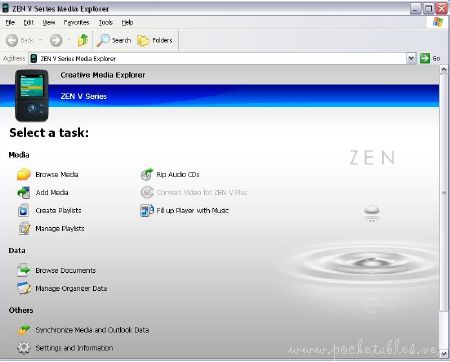Open the Browse Documents icon
450x362 pixels.
tap(24, 270)
